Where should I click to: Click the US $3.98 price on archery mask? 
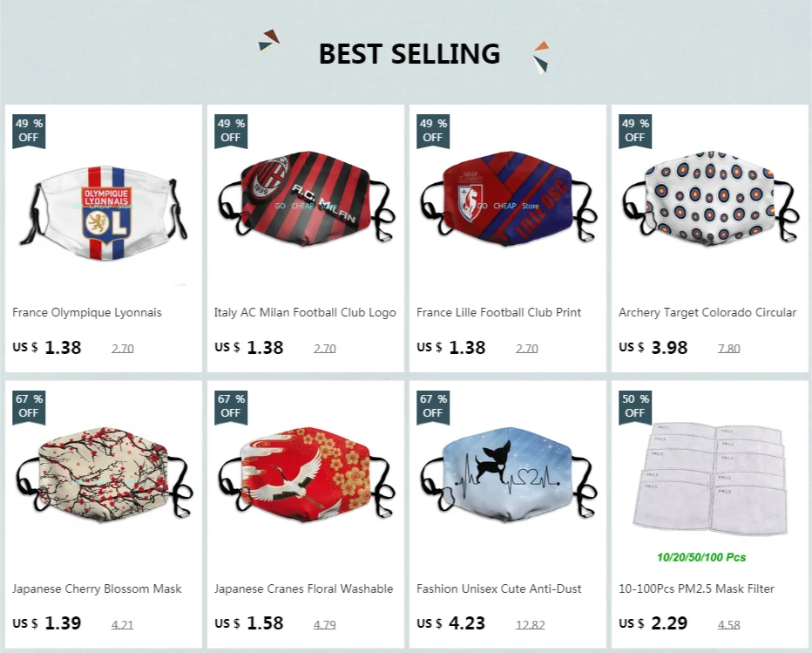point(653,347)
